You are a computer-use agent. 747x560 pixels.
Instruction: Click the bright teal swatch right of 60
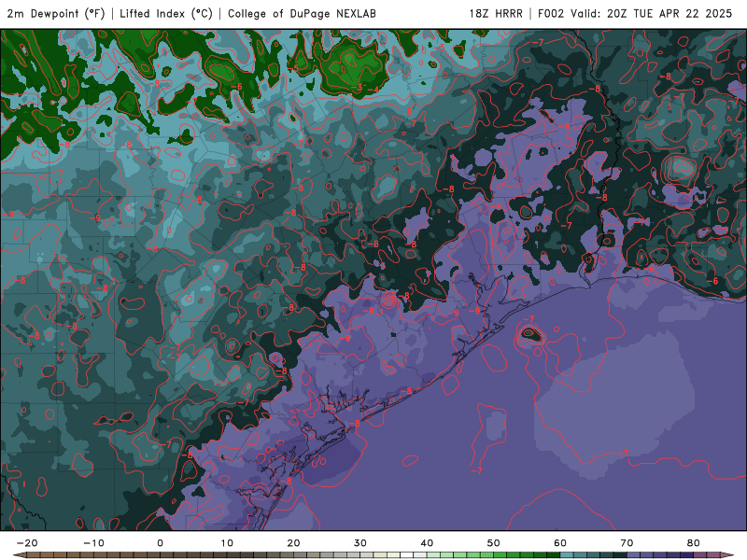(567, 554)
